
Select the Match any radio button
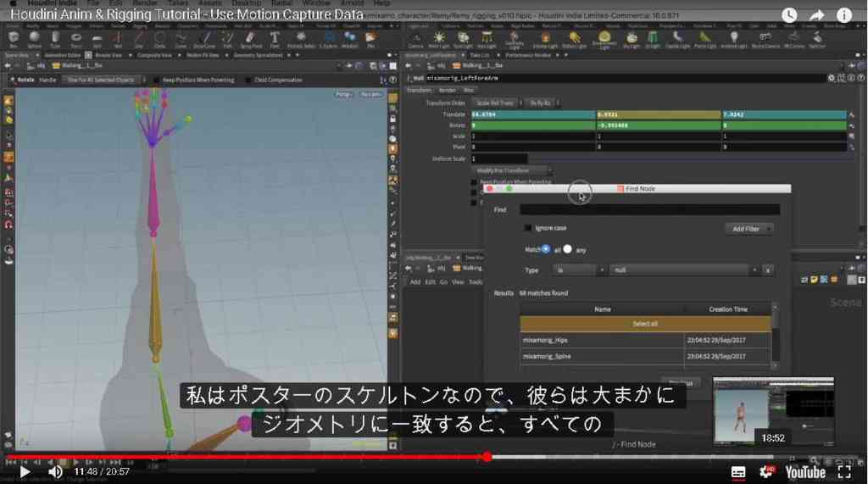[567, 249]
